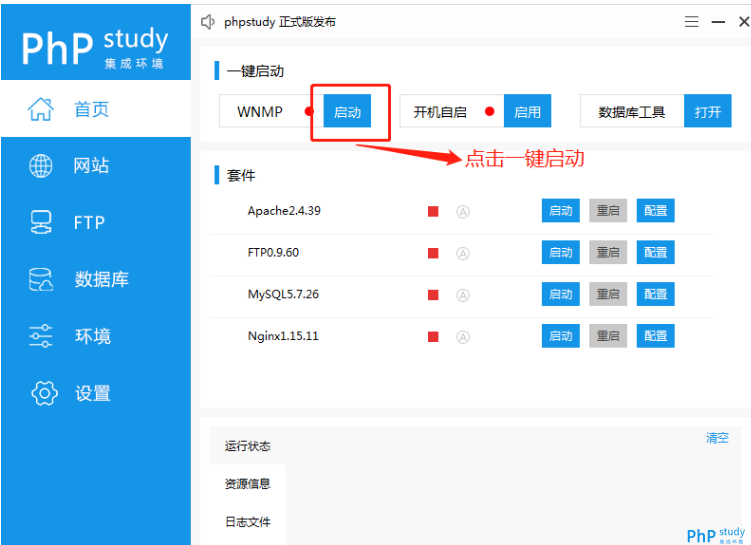Start Apache2.4.39 service
The height and width of the screenshot is (545, 751).
tap(561, 211)
